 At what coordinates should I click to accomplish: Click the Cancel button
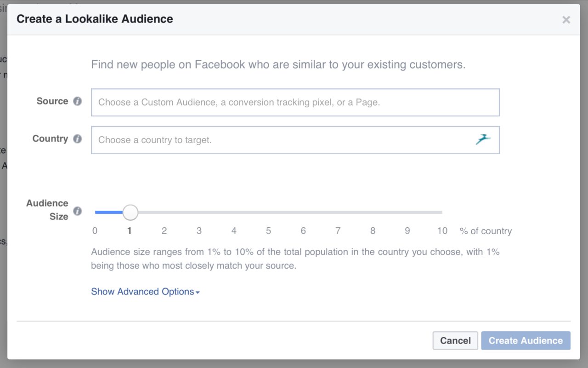(x=455, y=340)
